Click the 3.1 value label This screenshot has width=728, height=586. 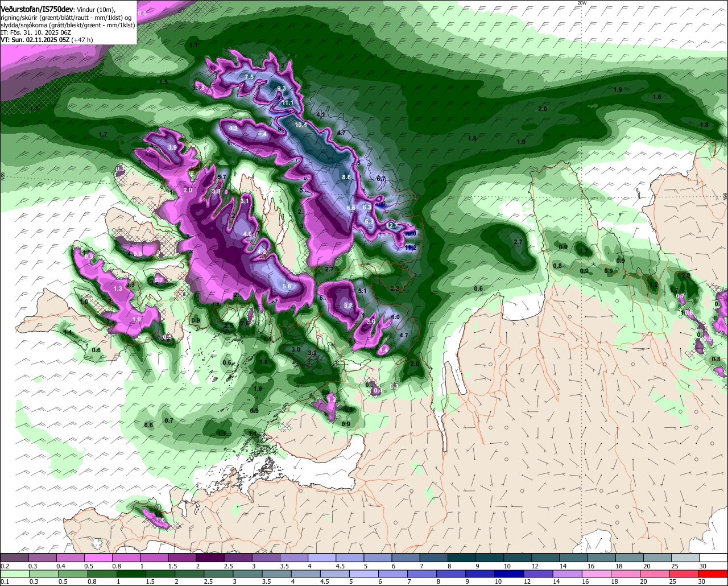[x=245, y=201]
